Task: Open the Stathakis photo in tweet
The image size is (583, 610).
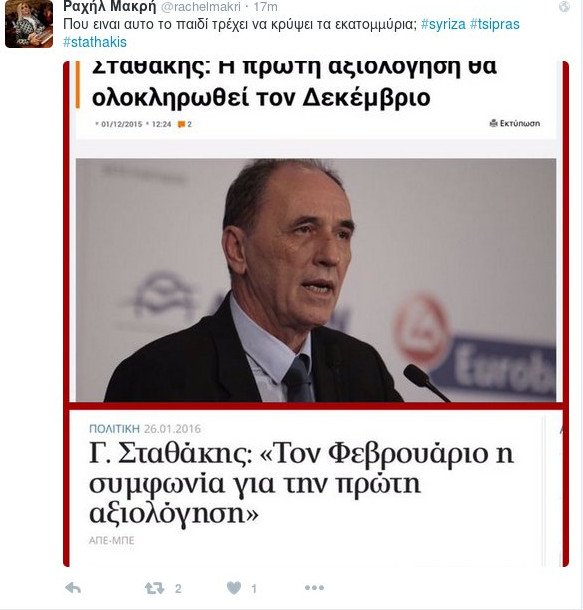Action: coord(316,280)
